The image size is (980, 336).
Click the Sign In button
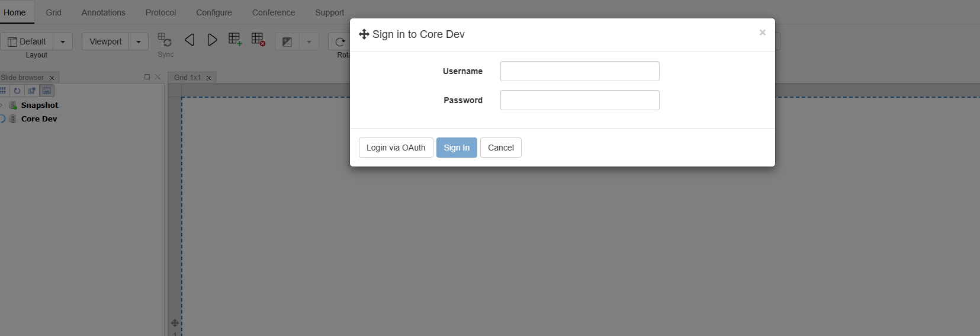pyautogui.click(x=457, y=148)
